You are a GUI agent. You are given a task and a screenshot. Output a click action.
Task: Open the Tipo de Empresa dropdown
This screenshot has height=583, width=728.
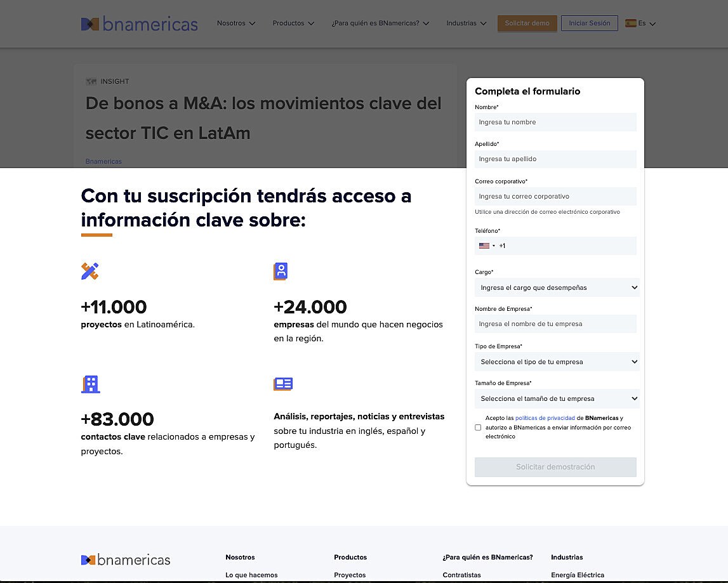pos(557,362)
